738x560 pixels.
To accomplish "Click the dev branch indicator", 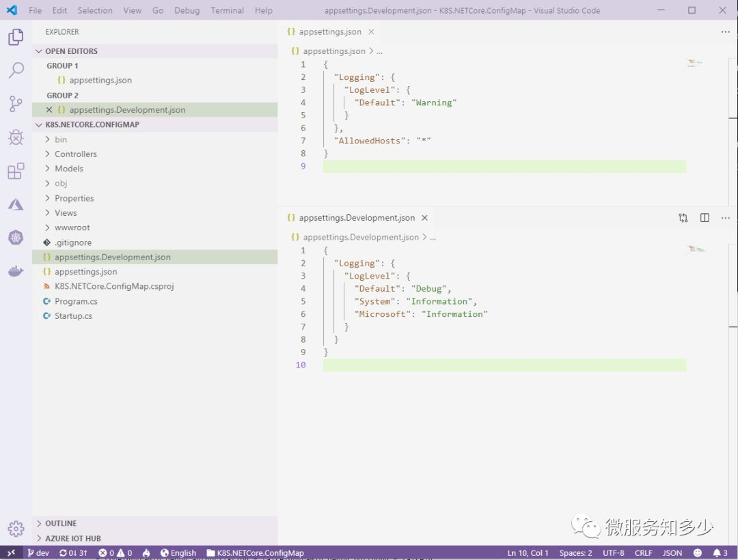I will pos(38,553).
